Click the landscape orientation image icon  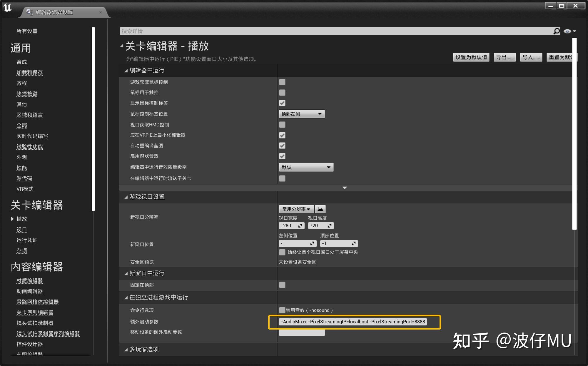tap(320, 209)
